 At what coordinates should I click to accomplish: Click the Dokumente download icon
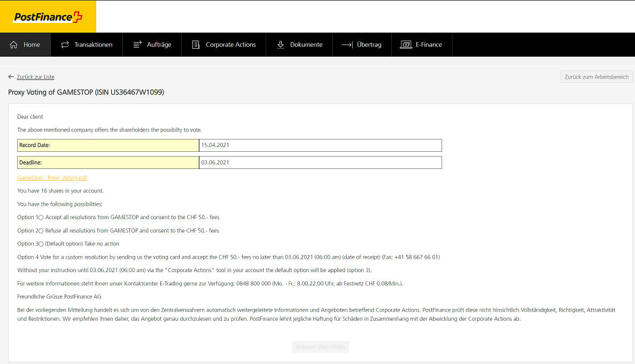[x=280, y=44]
